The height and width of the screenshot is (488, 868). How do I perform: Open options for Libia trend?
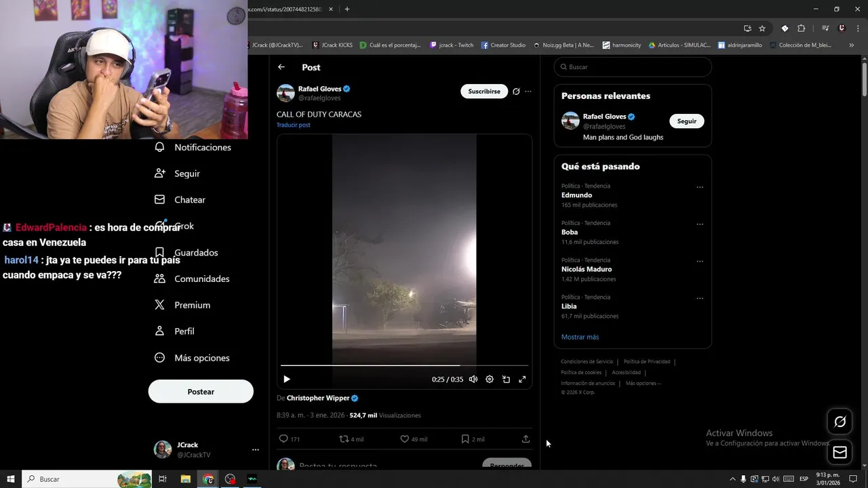click(700, 298)
